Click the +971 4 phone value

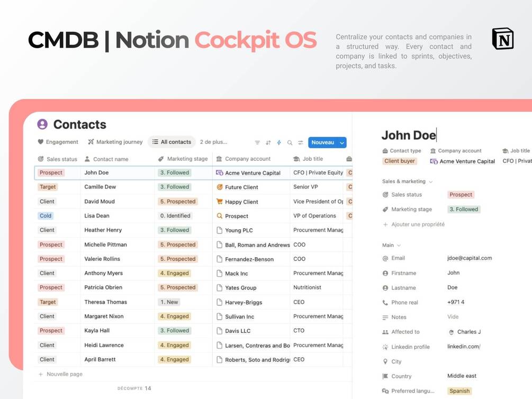456,302
